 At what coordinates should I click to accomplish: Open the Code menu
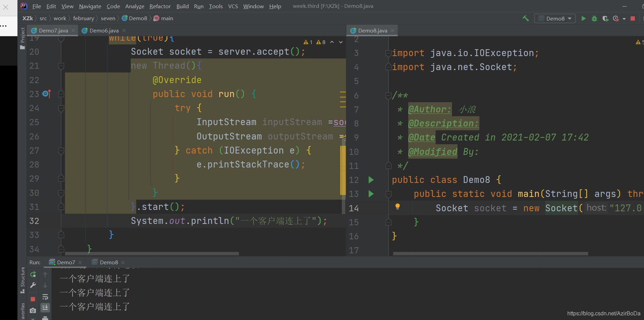pyautogui.click(x=113, y=6)
